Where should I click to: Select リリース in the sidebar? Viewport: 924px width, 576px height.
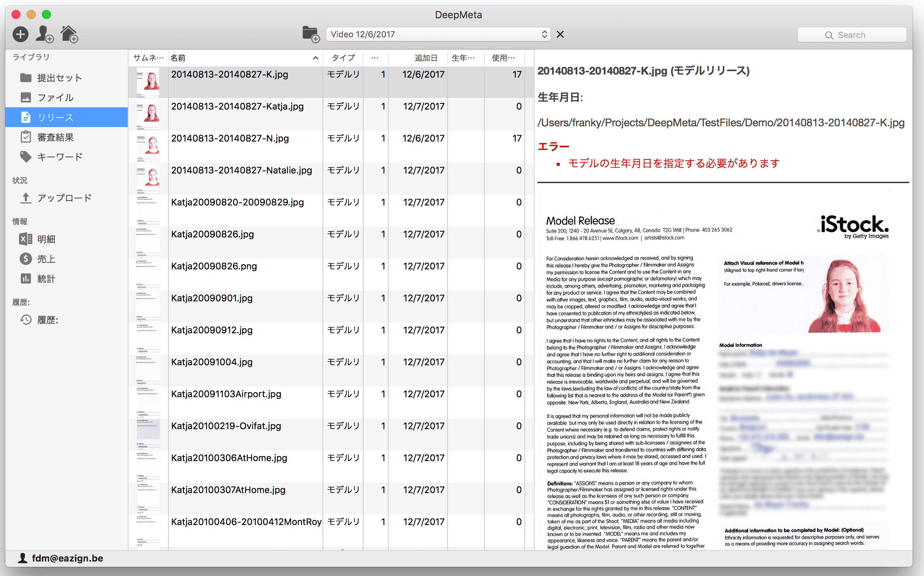pyautogui.click(x=67, y=117)
